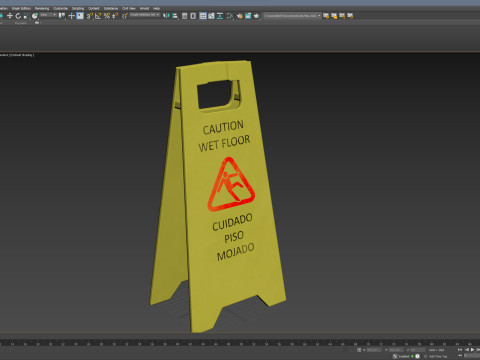Open the Schematic View icon
480x360 pixels.
coord(220,16)
